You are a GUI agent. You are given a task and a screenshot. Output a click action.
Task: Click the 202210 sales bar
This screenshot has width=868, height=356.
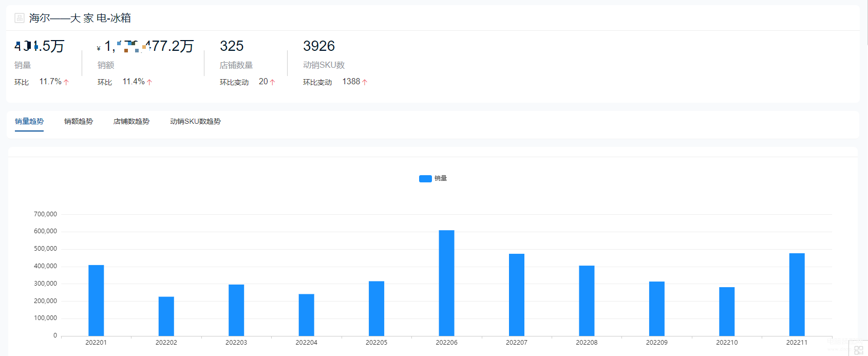[x=727, y=312]
